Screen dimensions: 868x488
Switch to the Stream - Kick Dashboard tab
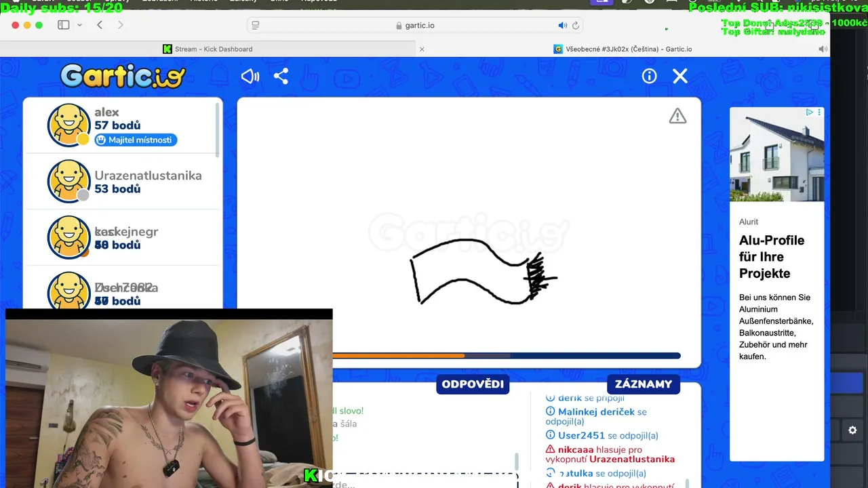(x=208, y=49)
